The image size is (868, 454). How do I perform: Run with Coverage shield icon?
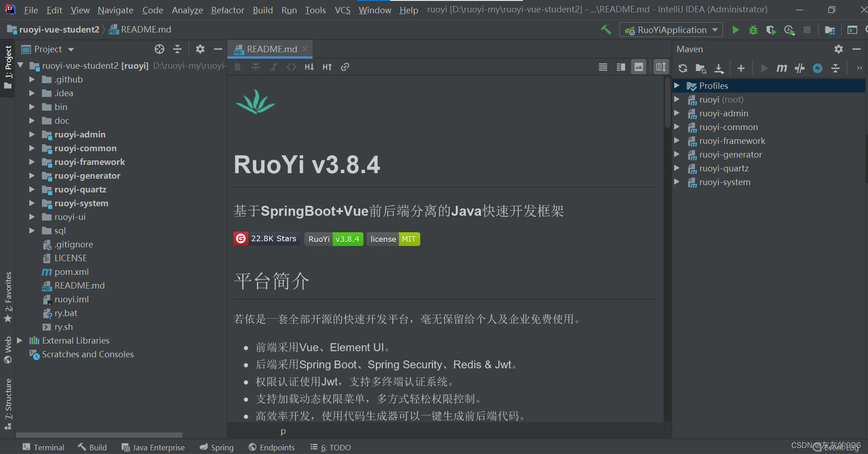coord(771,30)
